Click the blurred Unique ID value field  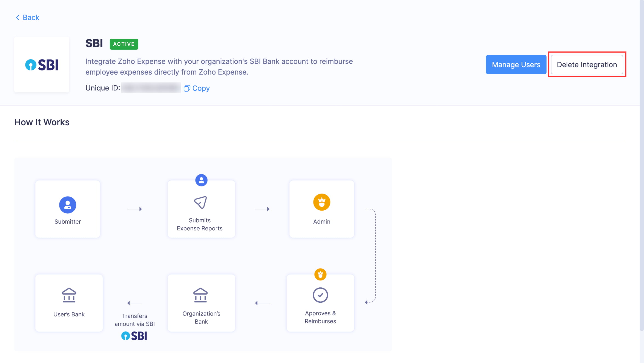151,88
